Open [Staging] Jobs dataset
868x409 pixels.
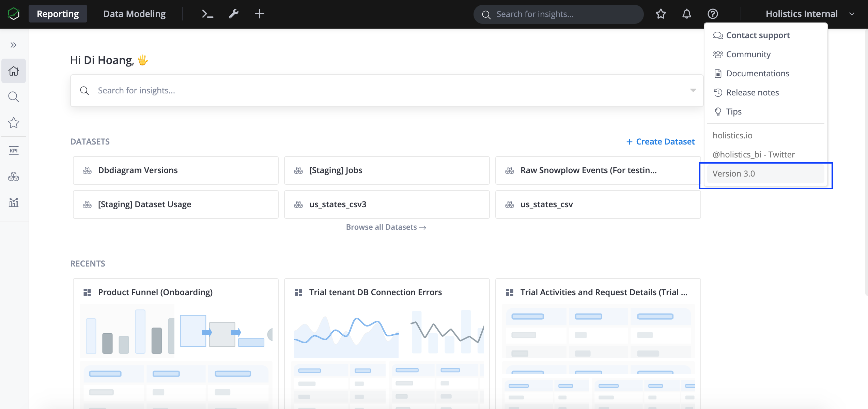point(387,170)
